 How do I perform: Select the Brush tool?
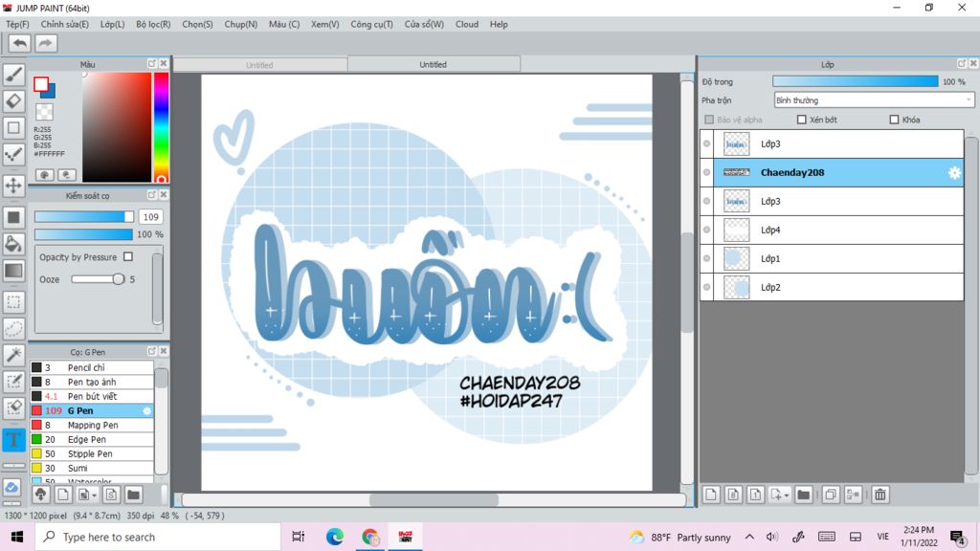tap(13, 75)
